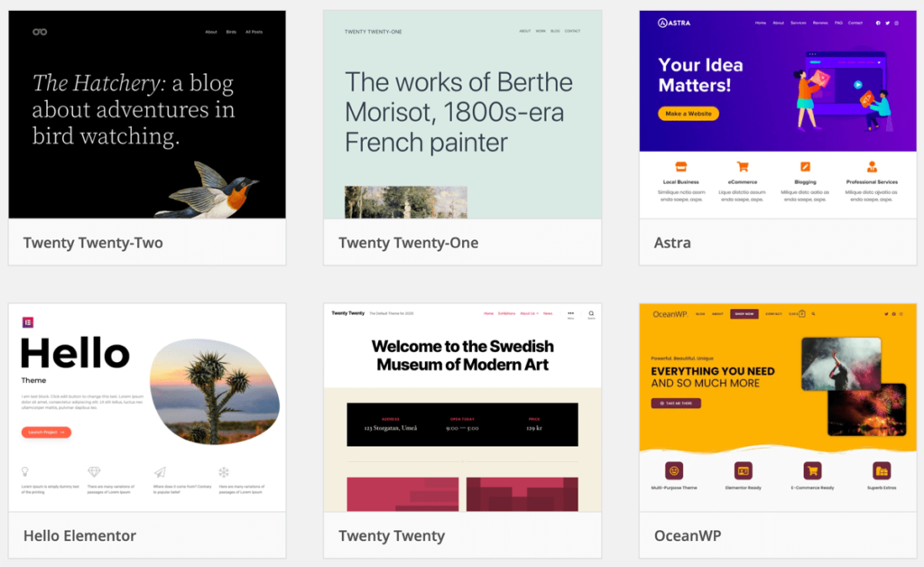Select the Twenty Twenty-Two theme thumbnail

pos(147,115)
